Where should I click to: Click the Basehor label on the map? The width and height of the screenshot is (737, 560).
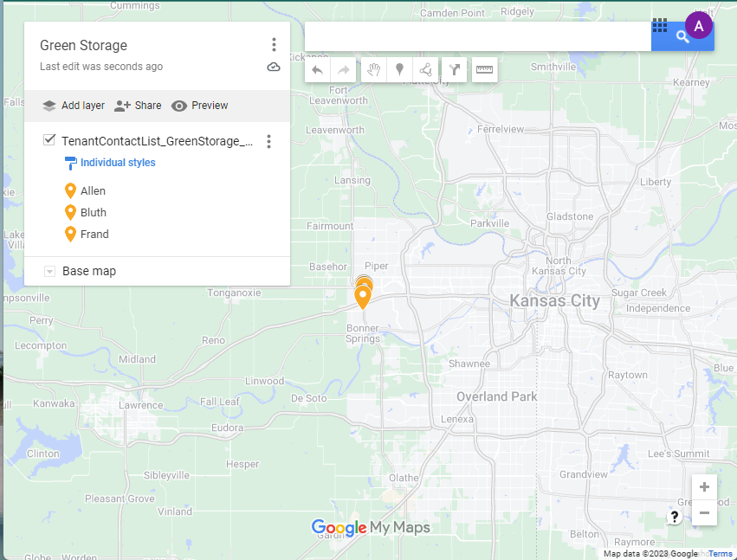pyautogui.click(x=328, y=267)
